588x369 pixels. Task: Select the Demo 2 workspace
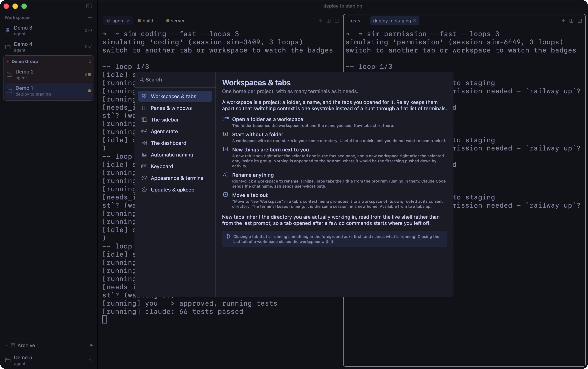click(x=49, y=74)
